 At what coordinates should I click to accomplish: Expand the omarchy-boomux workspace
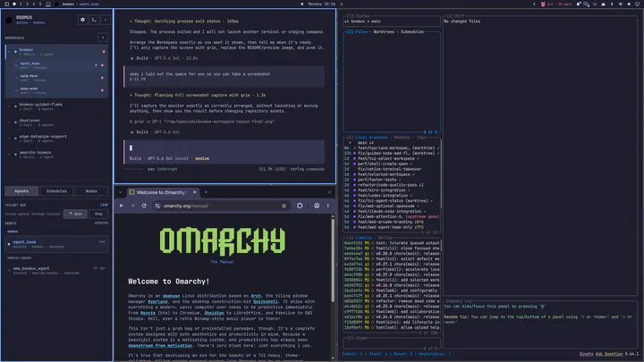click(10, 155)
